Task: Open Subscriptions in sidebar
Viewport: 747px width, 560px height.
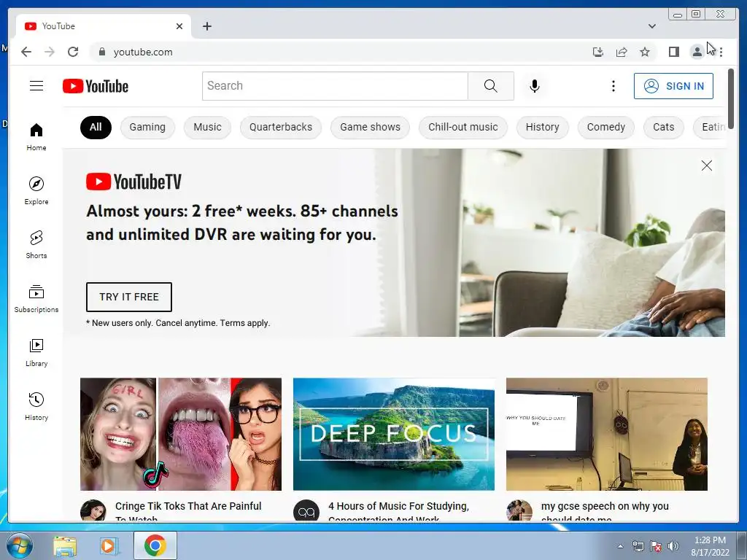Action: (x=36, y=298)
